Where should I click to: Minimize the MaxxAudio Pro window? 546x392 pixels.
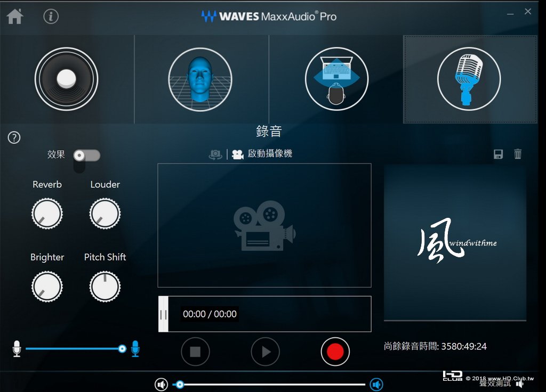coord(510,14)
